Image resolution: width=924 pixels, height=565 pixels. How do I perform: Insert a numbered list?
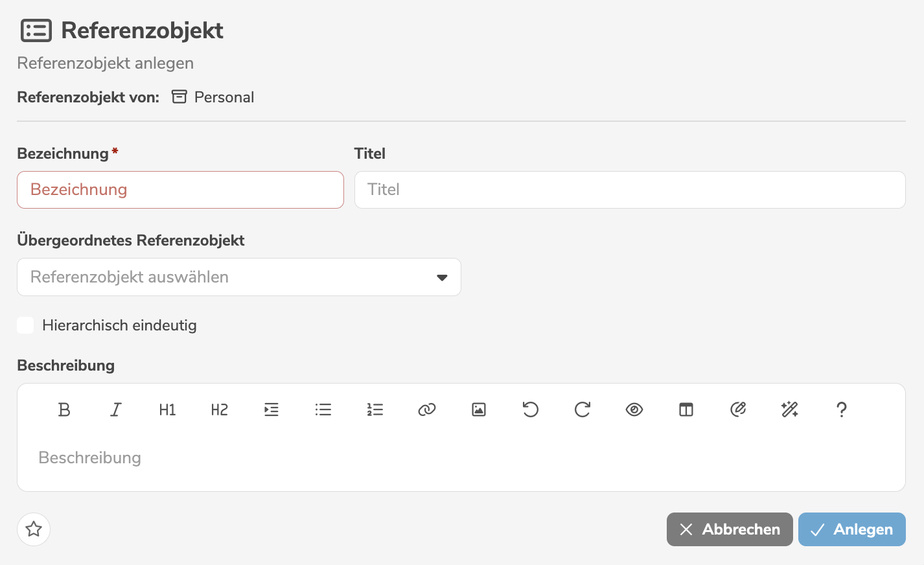click(x=375, y=409)
